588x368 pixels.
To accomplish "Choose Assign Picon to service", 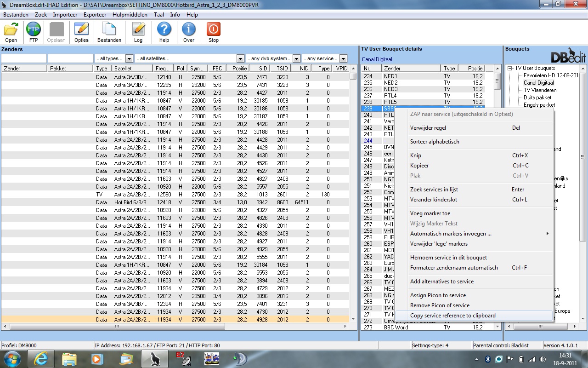I will (475, 295).
